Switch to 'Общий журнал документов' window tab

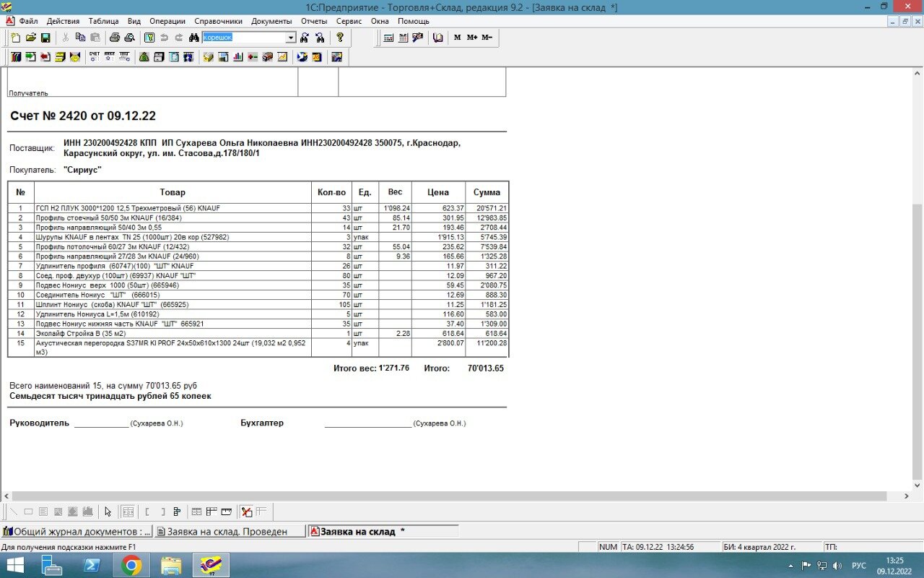point(77,531)
